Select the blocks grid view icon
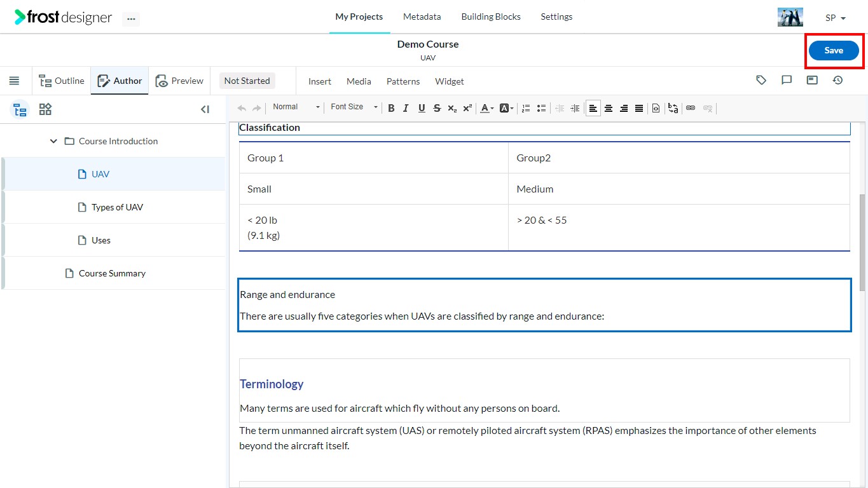868x488 pixels. pyautogui.click(x=45, y=109)
